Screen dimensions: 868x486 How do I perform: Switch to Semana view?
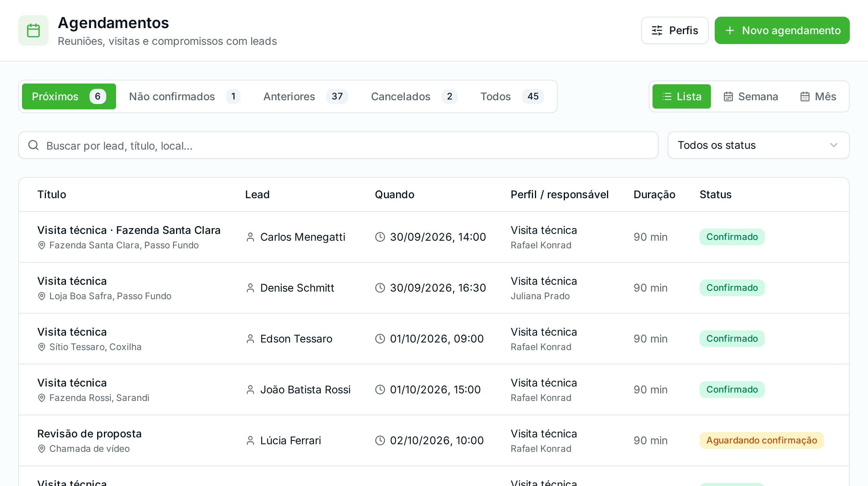750,96
